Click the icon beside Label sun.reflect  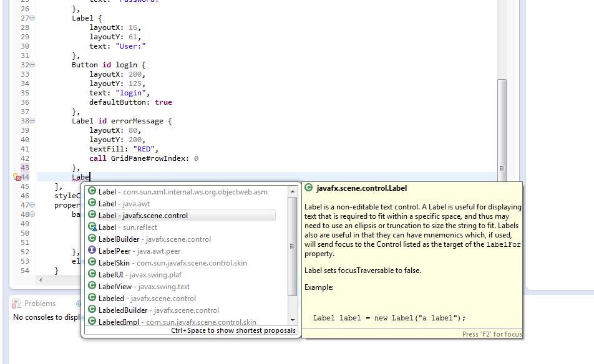pyautogui.click(x=92, y=227)
